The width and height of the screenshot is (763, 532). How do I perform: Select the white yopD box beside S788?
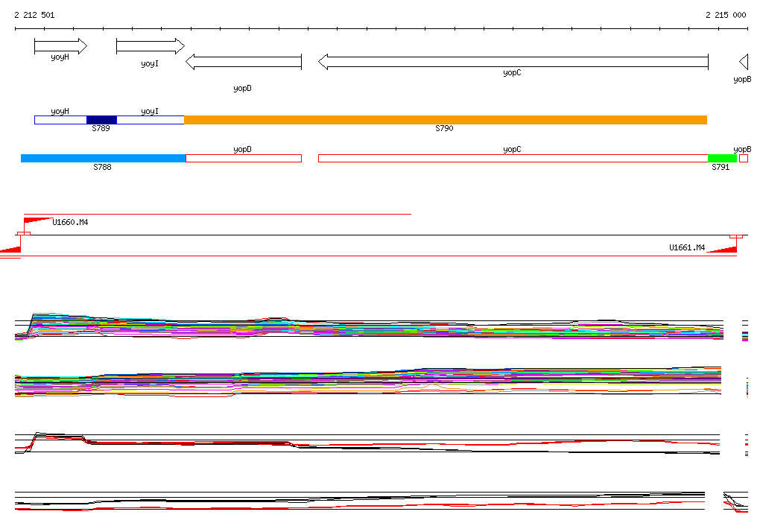[243, 158]
